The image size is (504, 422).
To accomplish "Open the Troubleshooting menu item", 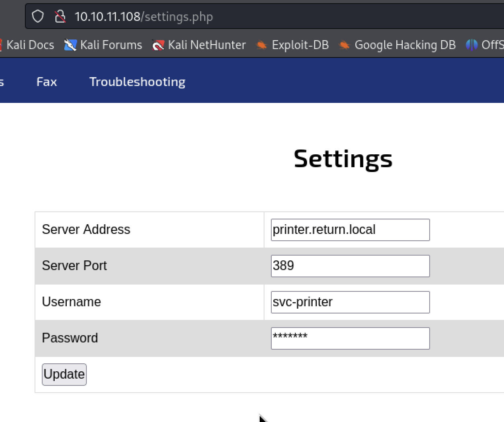I will point(137,82).
